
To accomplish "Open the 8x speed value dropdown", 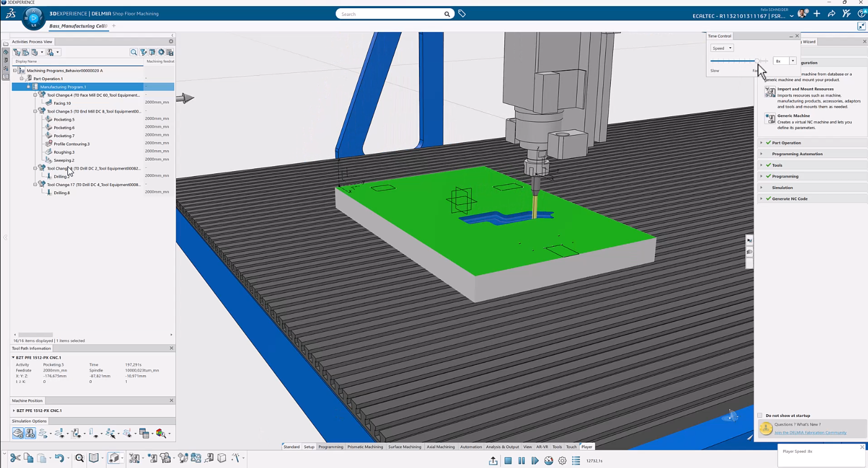I will pos(792,61).
